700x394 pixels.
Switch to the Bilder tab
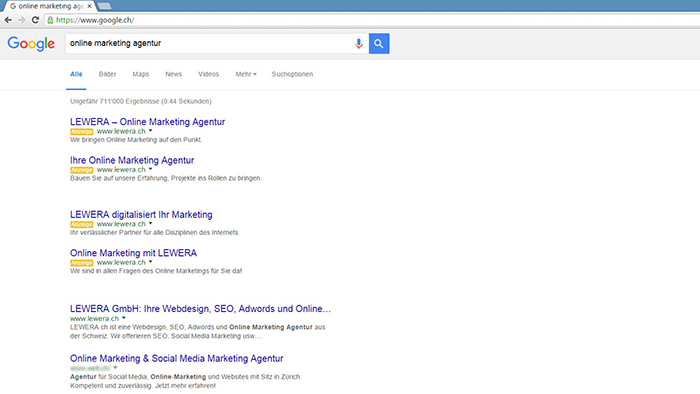tap(108, 74)
